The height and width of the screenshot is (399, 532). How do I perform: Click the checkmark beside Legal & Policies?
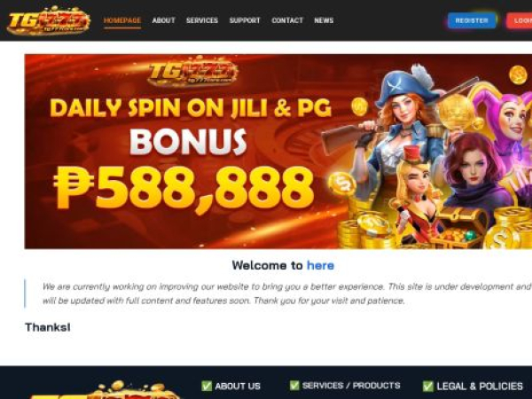pos(428,386)
